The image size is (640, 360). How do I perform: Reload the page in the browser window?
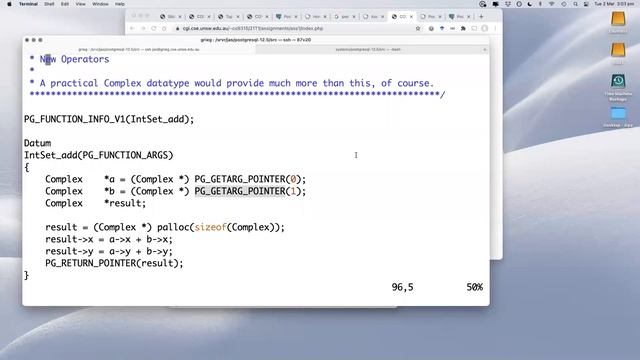tap(153, 29)
